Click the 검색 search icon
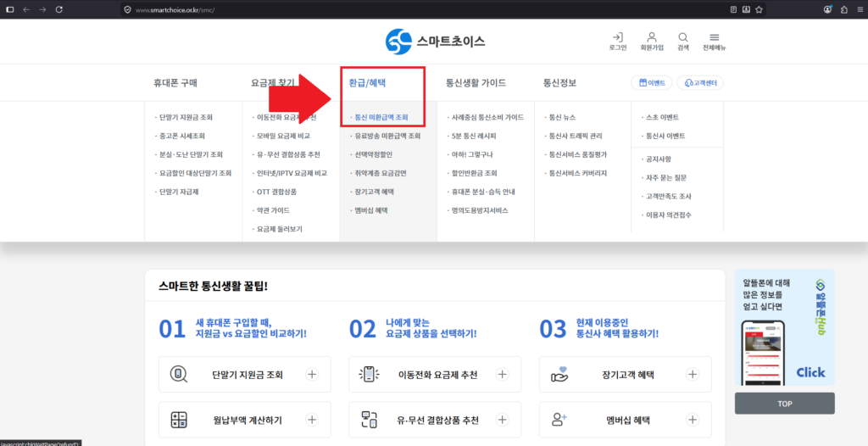The image size is (868, 446). (x=683, y=37)
